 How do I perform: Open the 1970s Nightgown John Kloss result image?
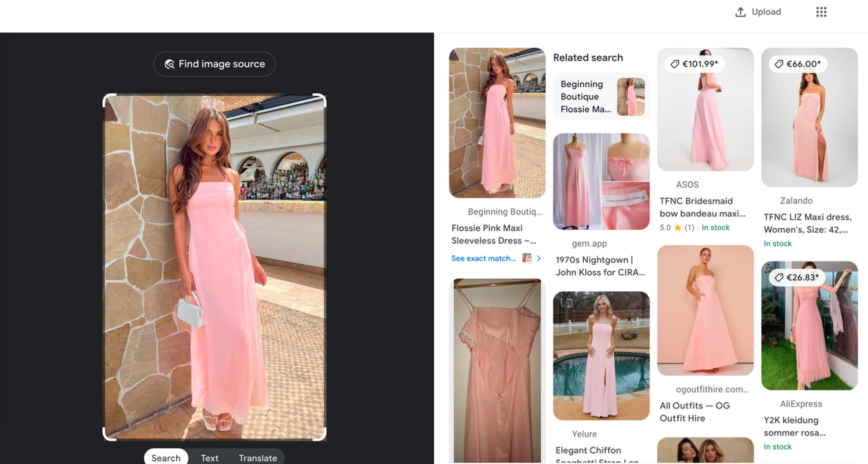point(601,181)
